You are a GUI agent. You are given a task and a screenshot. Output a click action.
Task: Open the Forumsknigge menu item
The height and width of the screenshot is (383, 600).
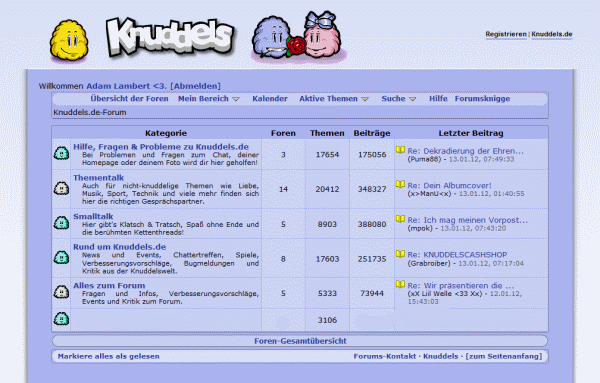pos(482,99)
